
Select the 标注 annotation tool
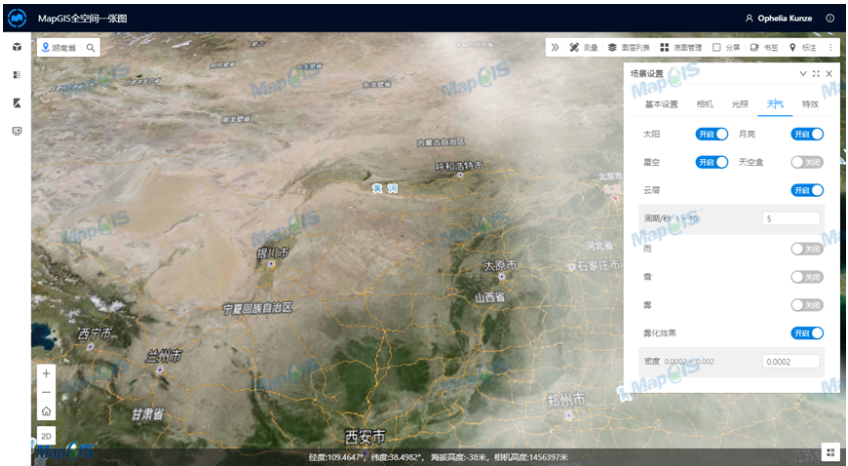pos(803,48)
